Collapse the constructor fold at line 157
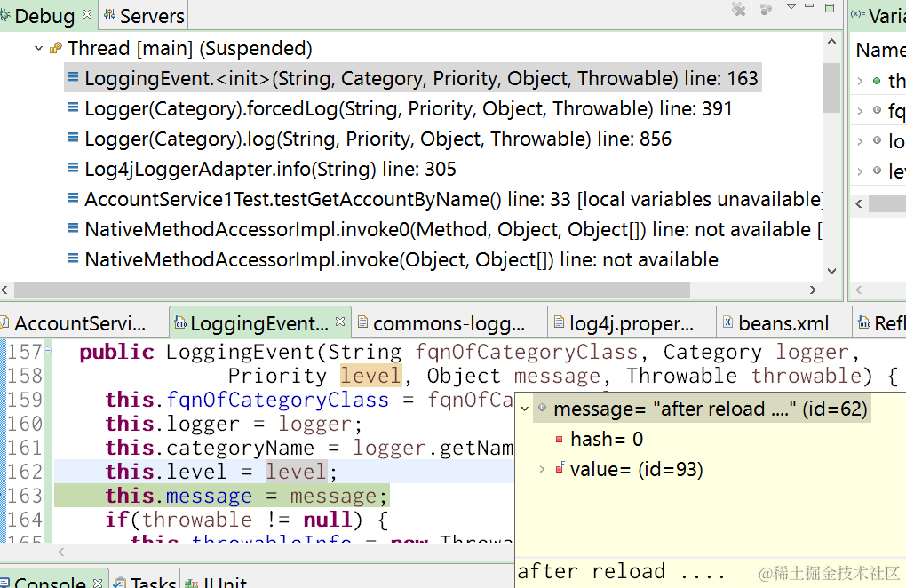906x588 pixels. [47, 350]
